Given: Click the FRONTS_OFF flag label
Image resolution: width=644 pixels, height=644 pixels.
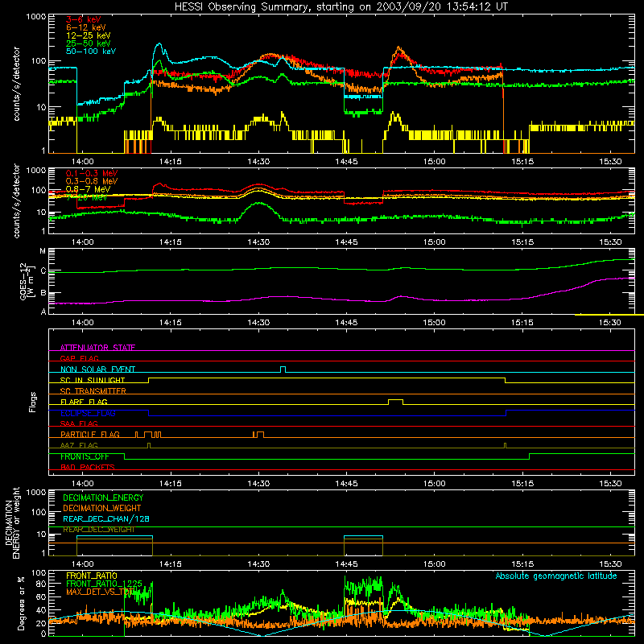Looking at the screenshot, I should click(85, 456).
